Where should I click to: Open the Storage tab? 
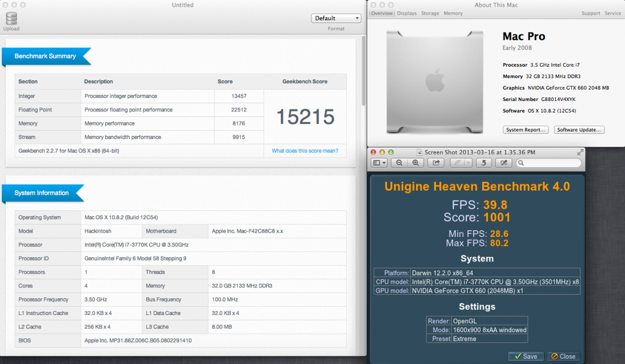point(430,14)
